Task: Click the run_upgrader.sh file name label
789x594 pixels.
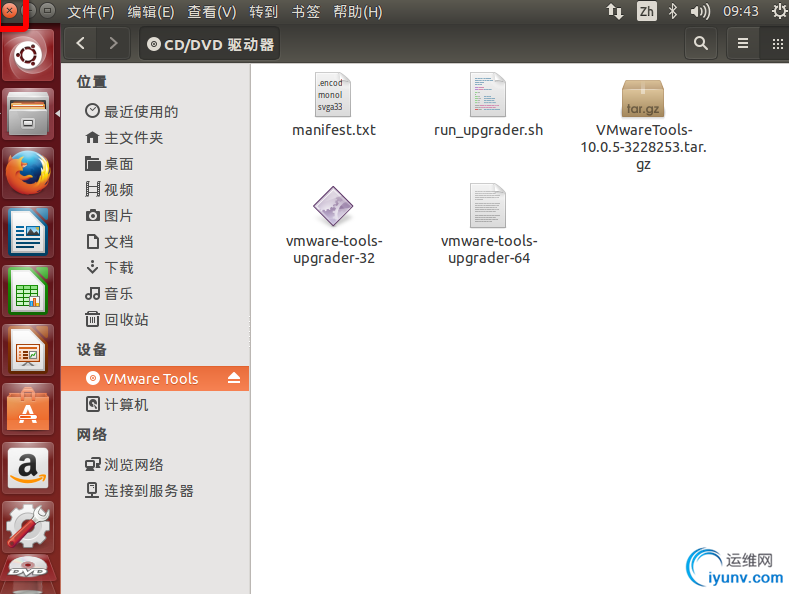Action: 489,130
